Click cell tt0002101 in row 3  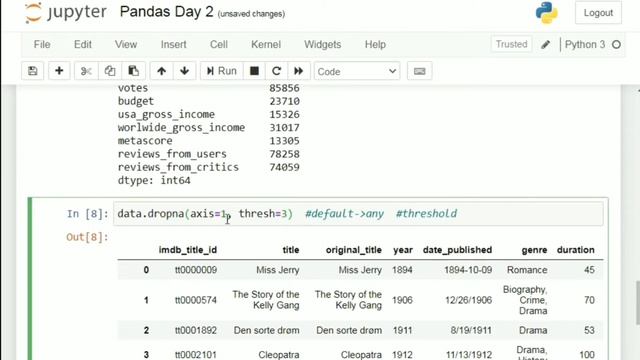[196, 355]
